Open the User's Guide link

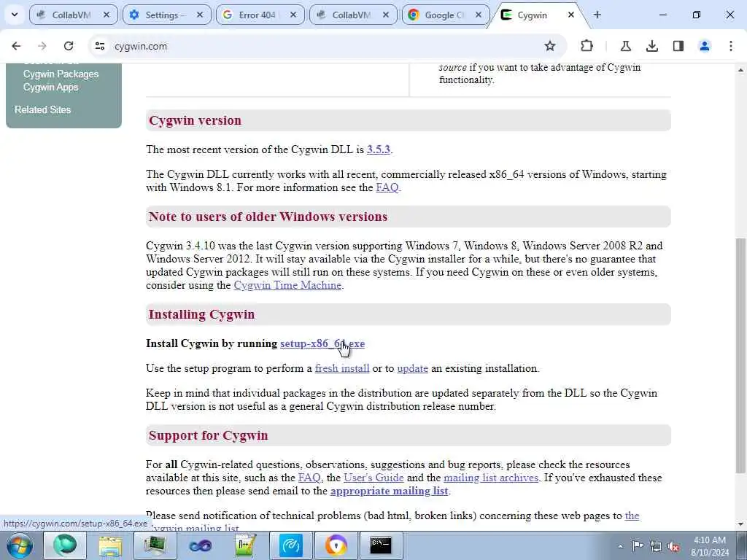373,478
